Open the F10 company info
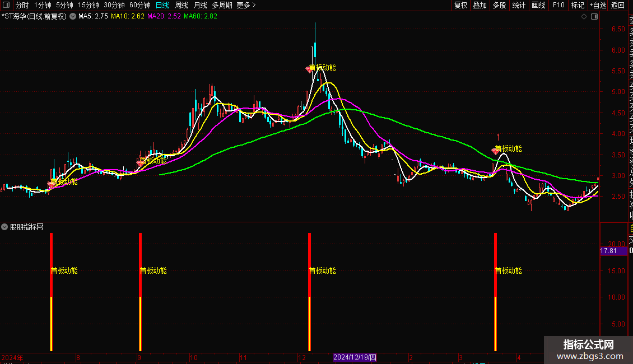Image resolution: width=633 pixels, height=364 pixels. (558, 5)
